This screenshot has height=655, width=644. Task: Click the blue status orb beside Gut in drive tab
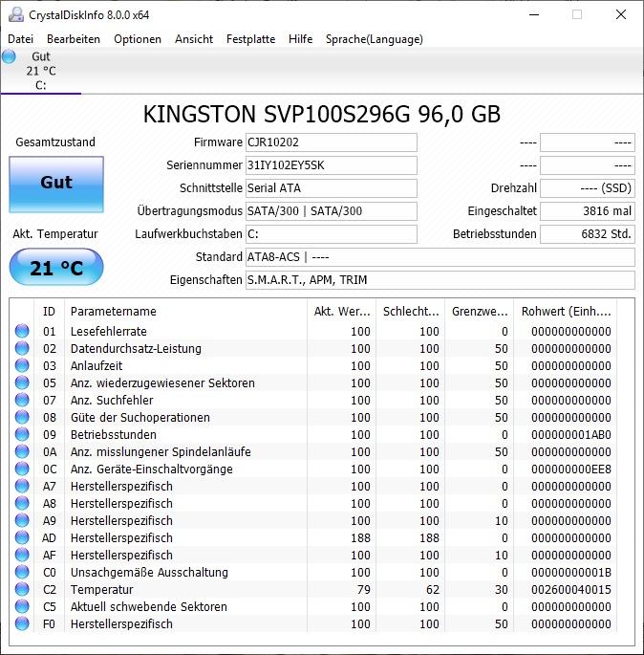click(x=9, y=56)
